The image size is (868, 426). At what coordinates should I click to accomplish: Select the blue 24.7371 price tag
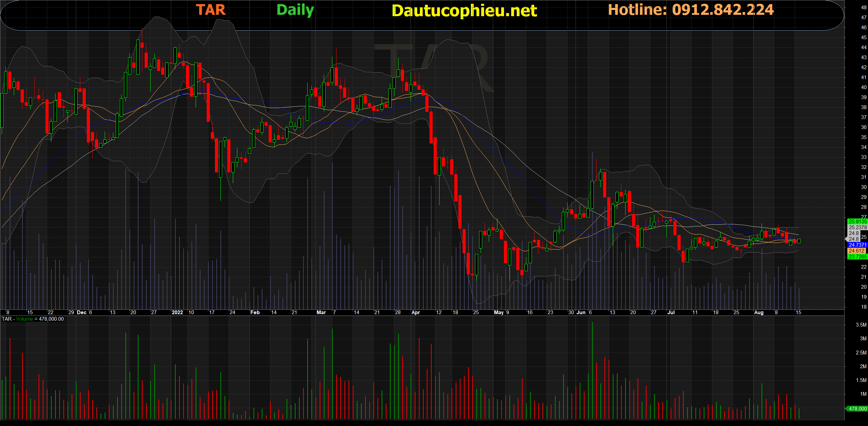(x=857, y=245)
